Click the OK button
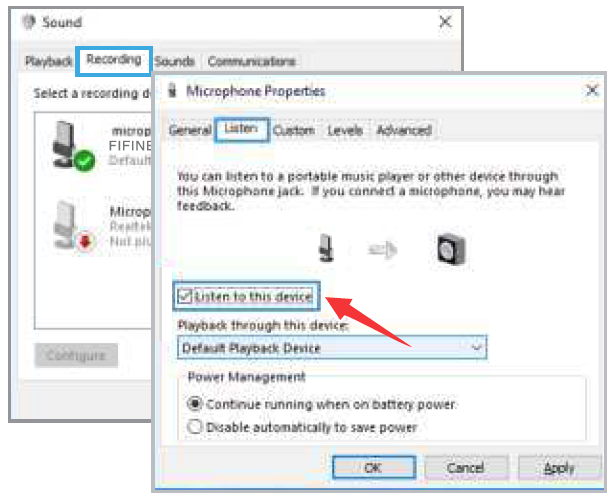 (374, 467)
